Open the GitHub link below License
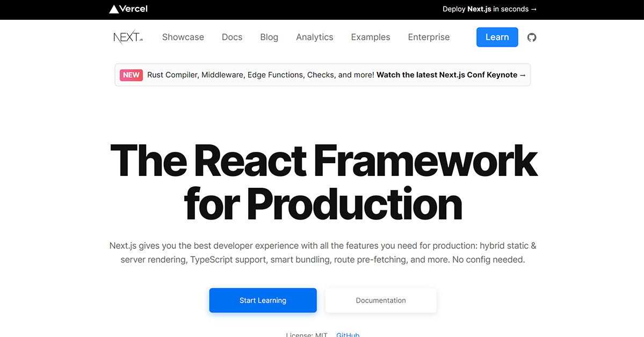 (x=348, y=334)
